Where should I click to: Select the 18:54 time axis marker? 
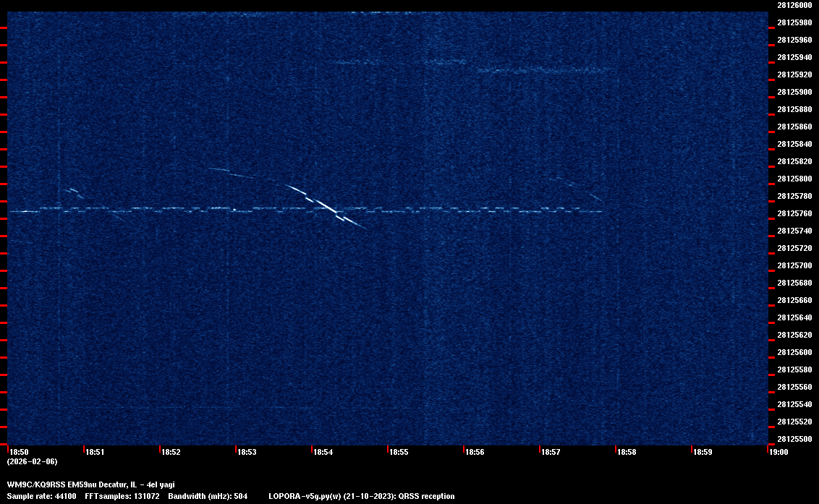[323, 452]
